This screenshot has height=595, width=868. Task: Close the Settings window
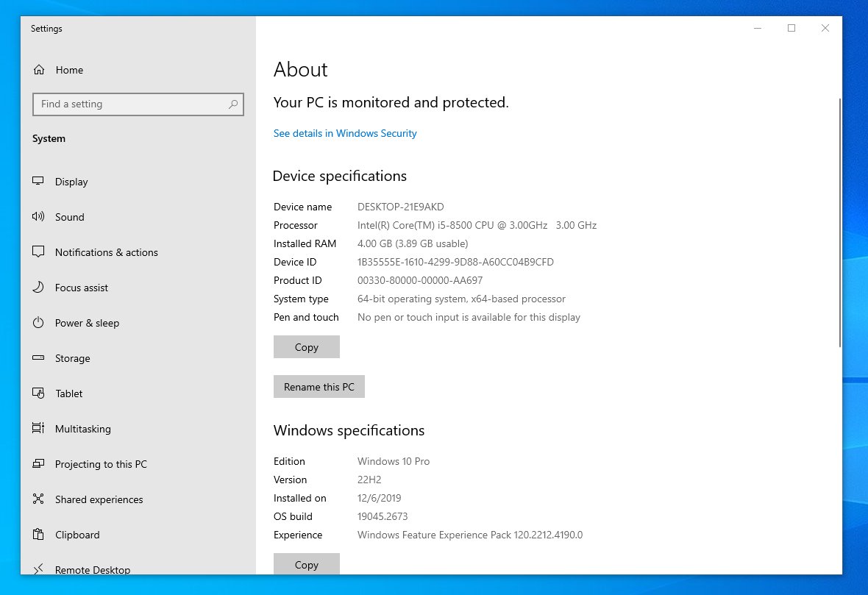(x=825, y=28)
